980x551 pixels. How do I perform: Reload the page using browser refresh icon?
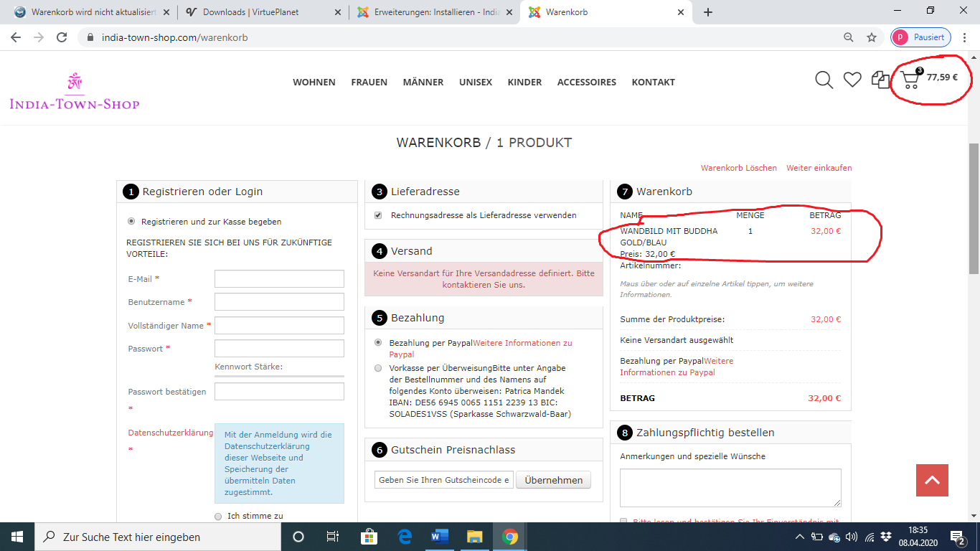[62, 37]
